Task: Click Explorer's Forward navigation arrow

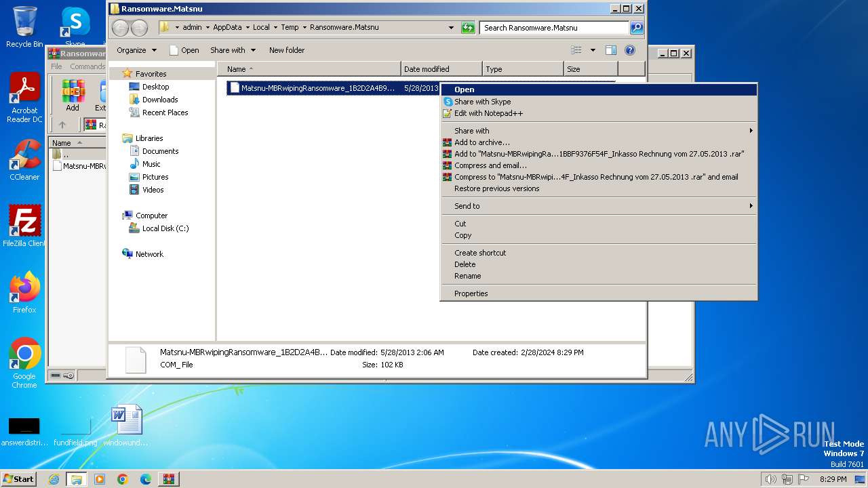Action: pos(139,28)
